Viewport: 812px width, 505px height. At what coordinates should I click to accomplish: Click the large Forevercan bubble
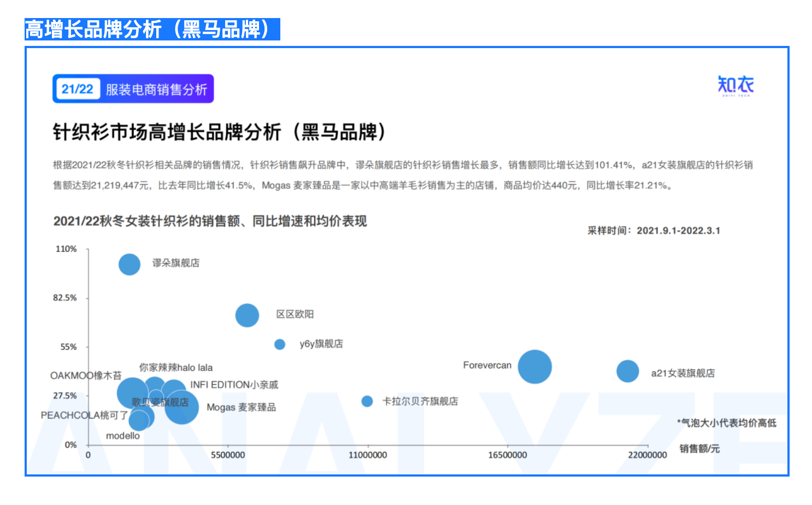(x=534, y=367)
